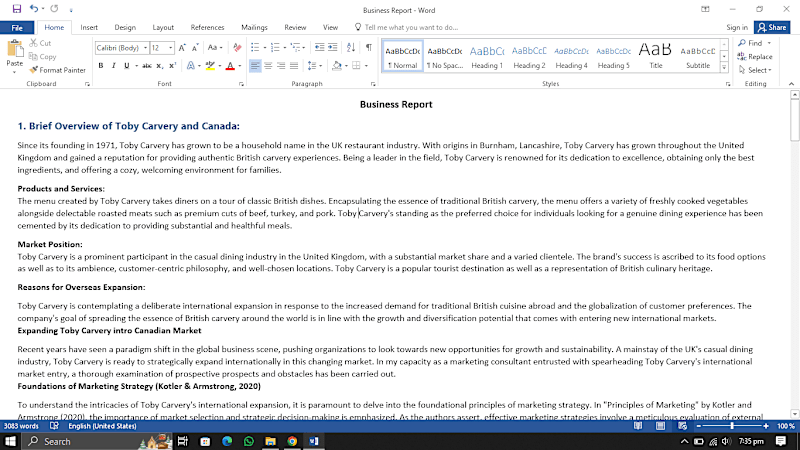Apply the red font color swatch
Image resolution: width=800 pixels, height=450 pixels.
230,66
